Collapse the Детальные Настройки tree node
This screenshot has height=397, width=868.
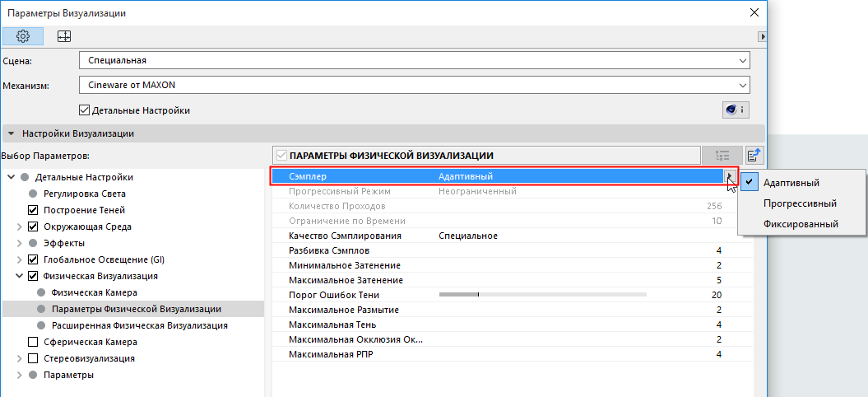pyautogui.click(x=11, y=177)
